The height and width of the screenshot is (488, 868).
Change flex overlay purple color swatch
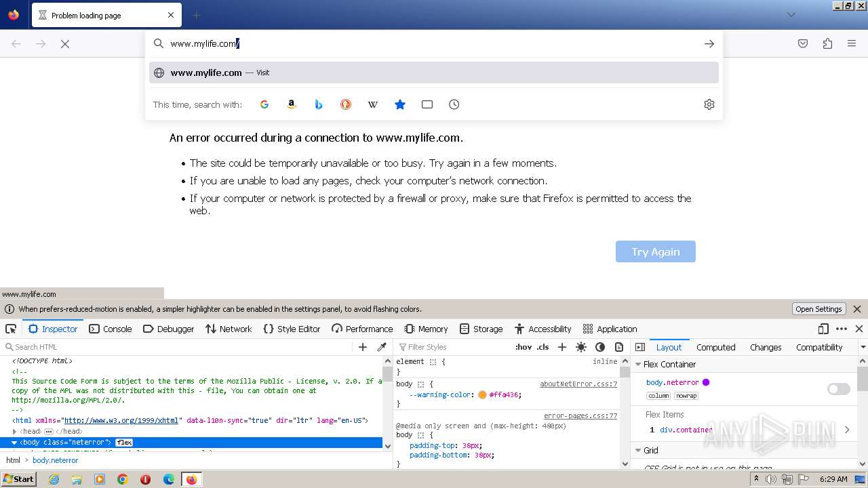click(x=706, y=382)
